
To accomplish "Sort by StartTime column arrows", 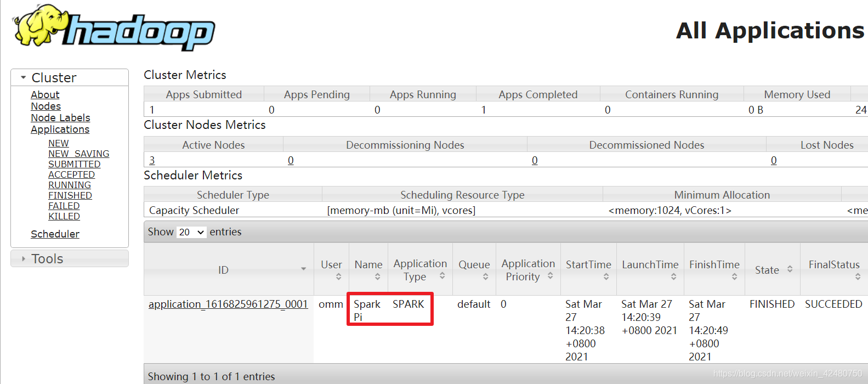I will (606, 276).
